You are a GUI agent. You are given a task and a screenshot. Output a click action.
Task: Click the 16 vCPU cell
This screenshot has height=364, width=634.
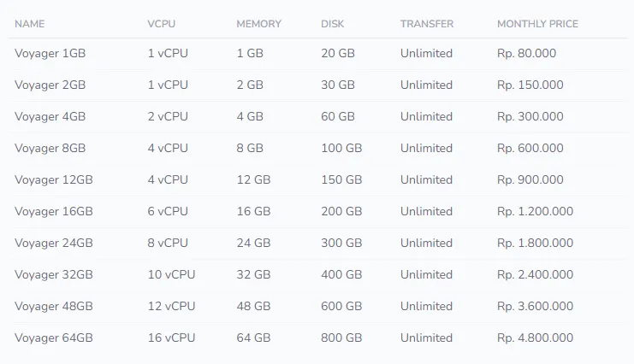pyautogui.click(x=171, y=338)
